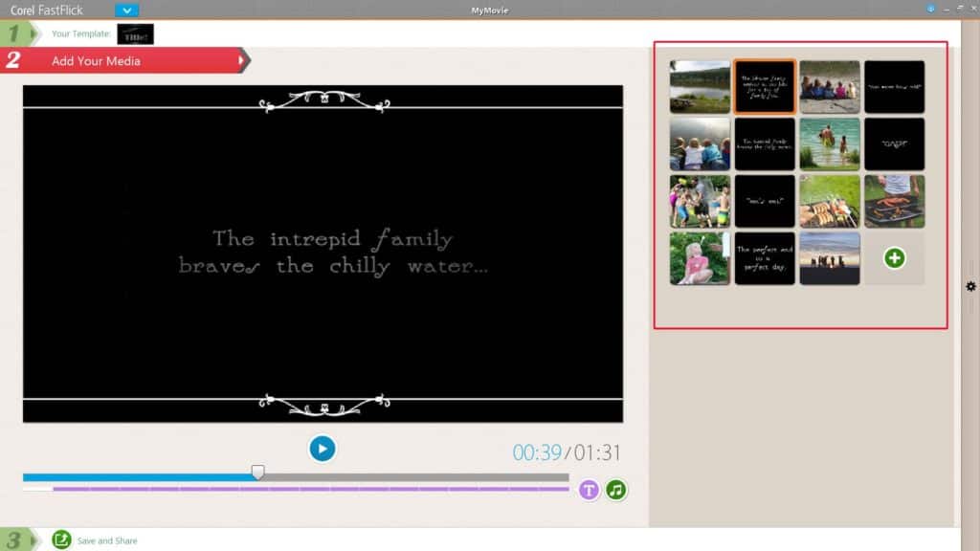The width and height of the screenshot is (980, 551).
Task: Click the playback scrubber handle
Action: pyautogui.click(x=257, y=473)
